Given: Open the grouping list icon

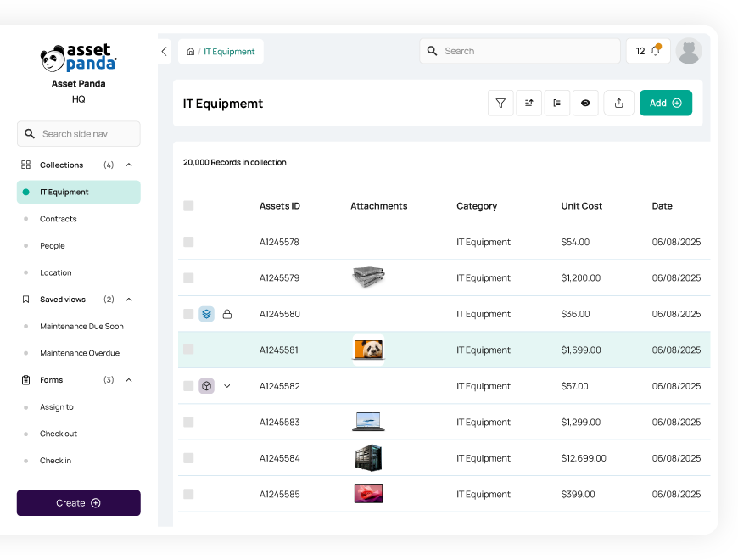Looking at the screenshot, I should pos(557,103).
